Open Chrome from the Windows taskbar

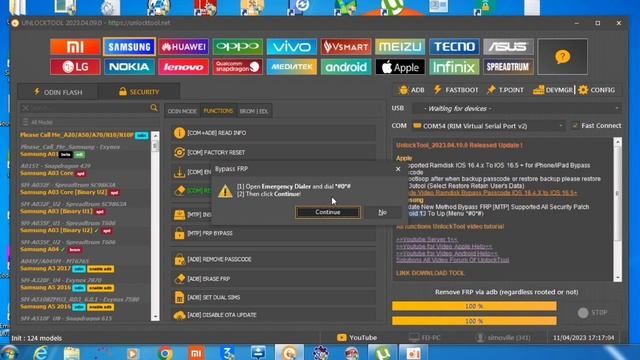click(x=165, y=353)
